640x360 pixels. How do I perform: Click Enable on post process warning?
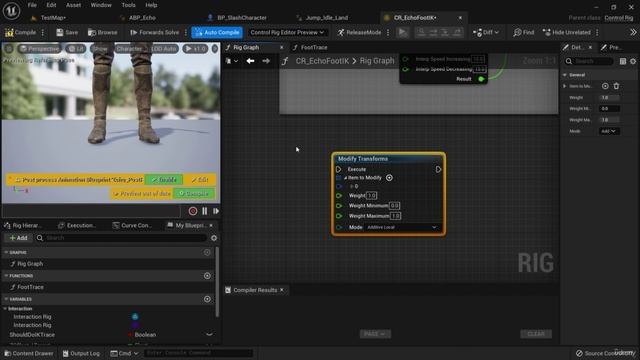click(164, 180)
